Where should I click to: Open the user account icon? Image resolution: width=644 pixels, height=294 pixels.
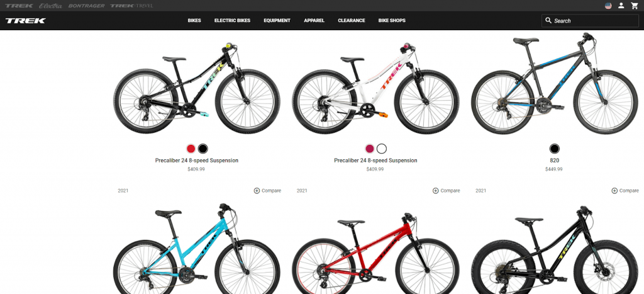tap(621, 6)
